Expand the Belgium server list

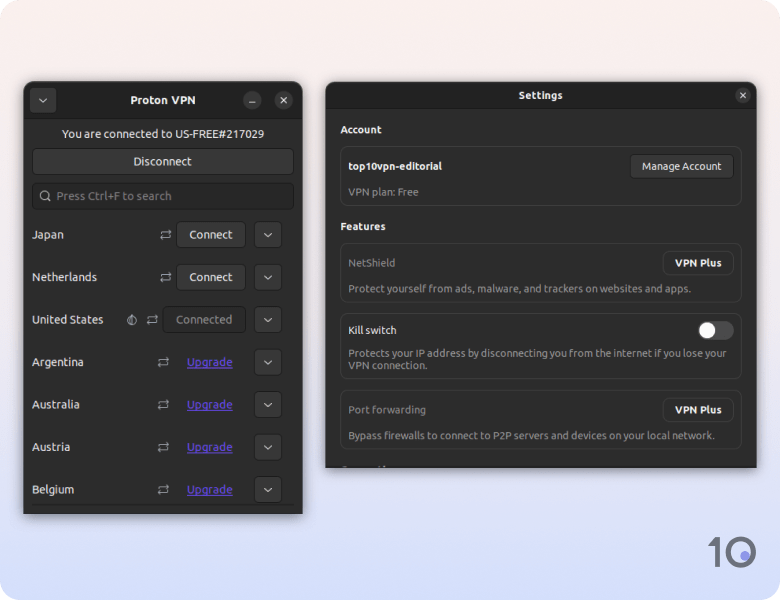pyautogui.click(x=268, y=490)
